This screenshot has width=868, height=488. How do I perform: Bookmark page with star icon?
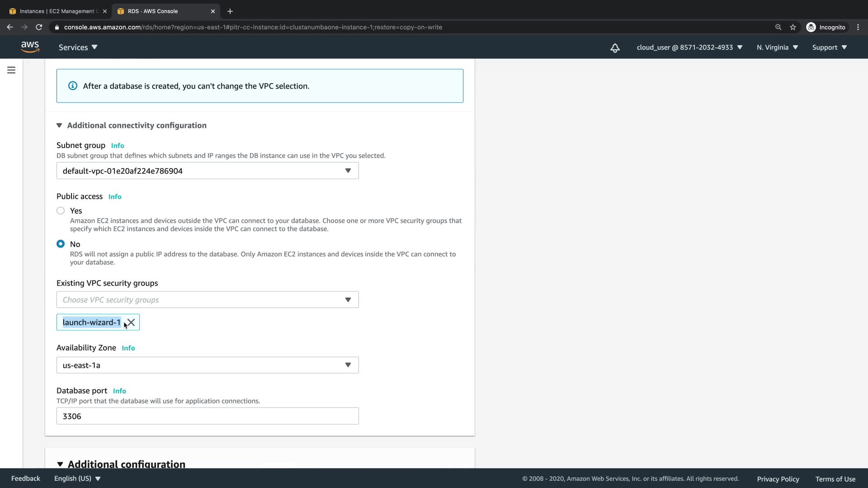click(793, 27)
